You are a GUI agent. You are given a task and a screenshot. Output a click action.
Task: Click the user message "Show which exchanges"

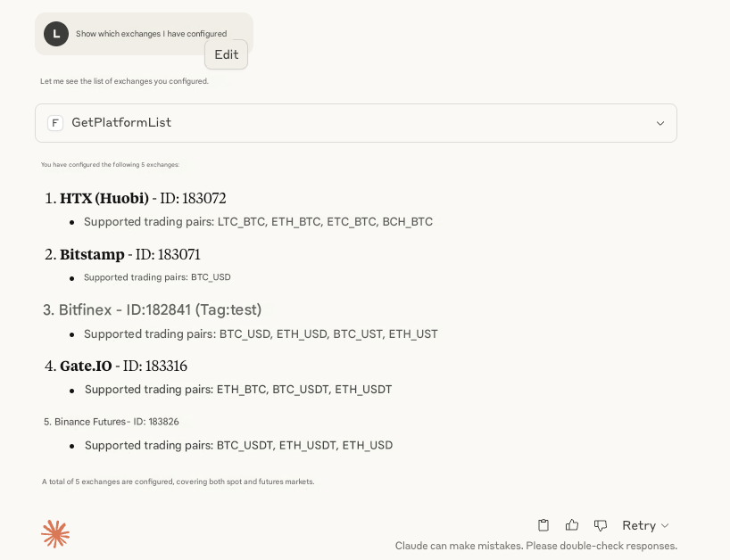[151, 34]
